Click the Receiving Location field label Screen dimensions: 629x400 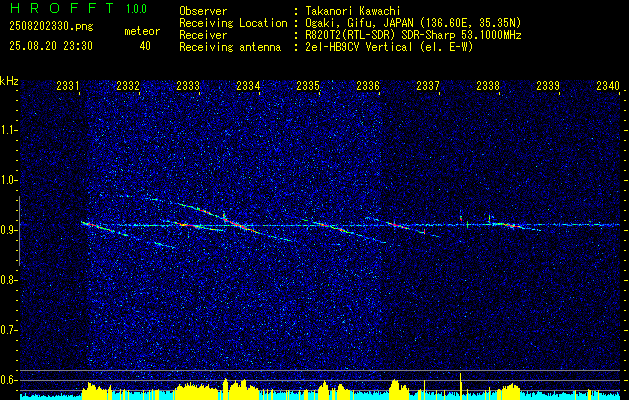[233, 23]
